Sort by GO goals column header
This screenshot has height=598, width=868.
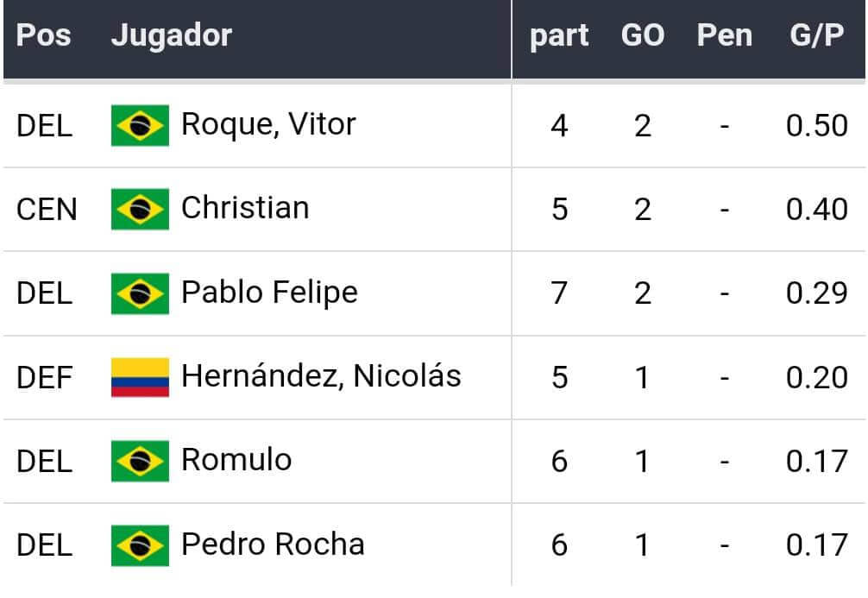pyautogui.click(x=643, y=36)
